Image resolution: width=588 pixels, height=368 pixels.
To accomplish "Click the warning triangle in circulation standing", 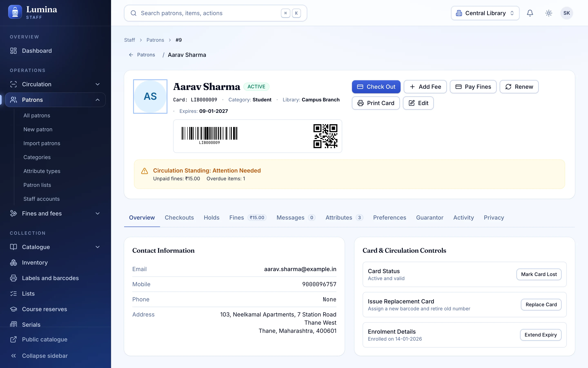I will 145,171.
